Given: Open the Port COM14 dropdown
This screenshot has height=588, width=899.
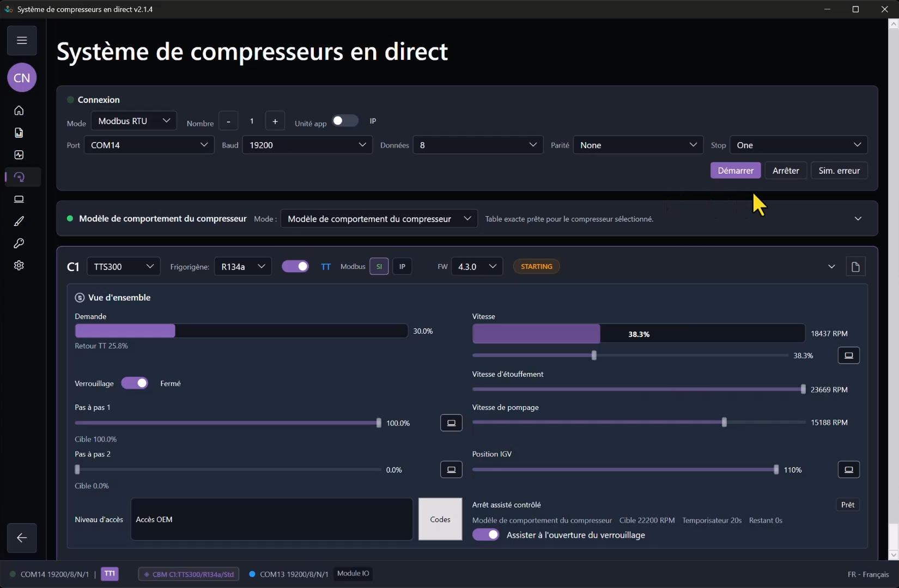Looking at the screenshot, I should point(149,145).
